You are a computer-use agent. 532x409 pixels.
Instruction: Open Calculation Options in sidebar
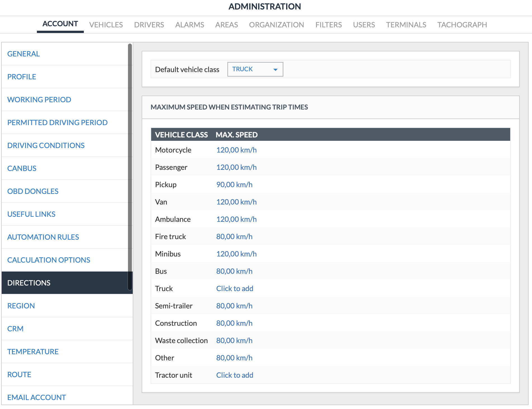coord(49,260)
